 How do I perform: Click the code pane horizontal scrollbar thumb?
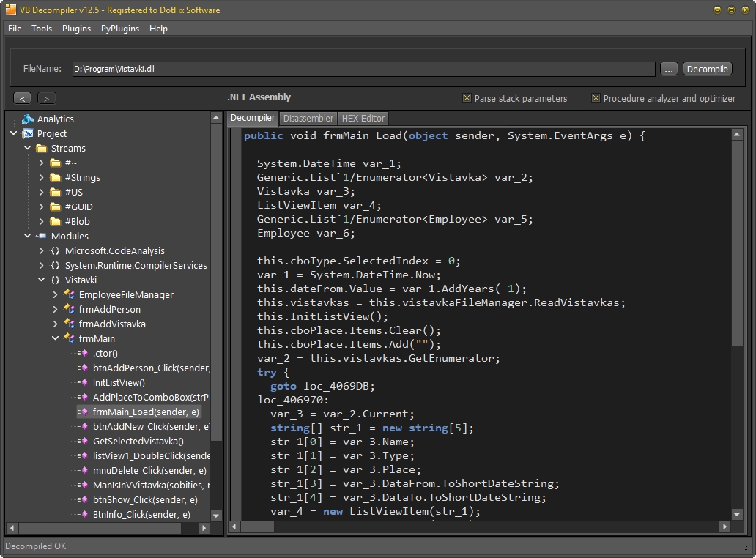tap(257, 527)
